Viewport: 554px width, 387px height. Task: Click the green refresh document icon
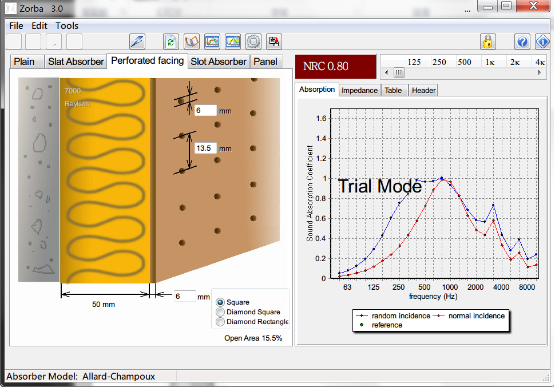[171, 41]
